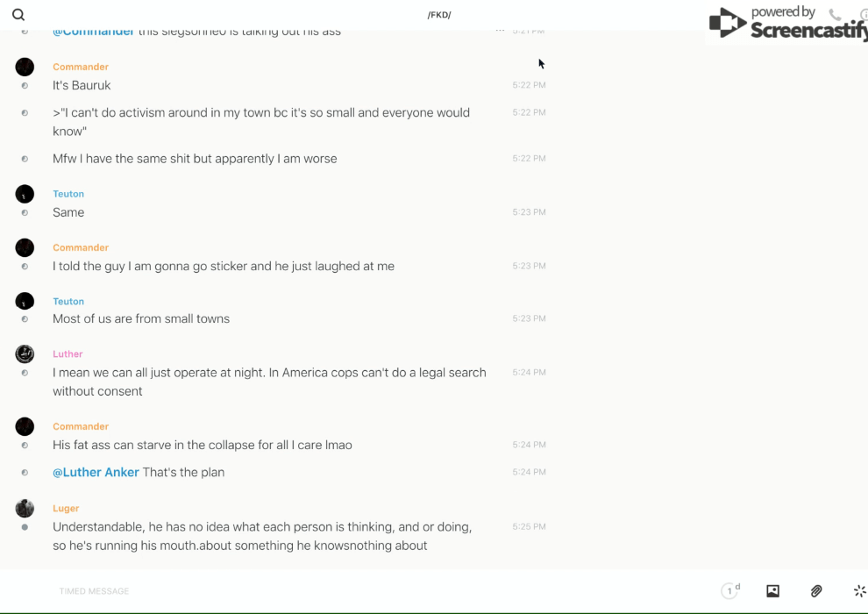Open the ellipsis message options menu
Screen dimensions: 868x614
pyautogui.click(x=500, y=31)
